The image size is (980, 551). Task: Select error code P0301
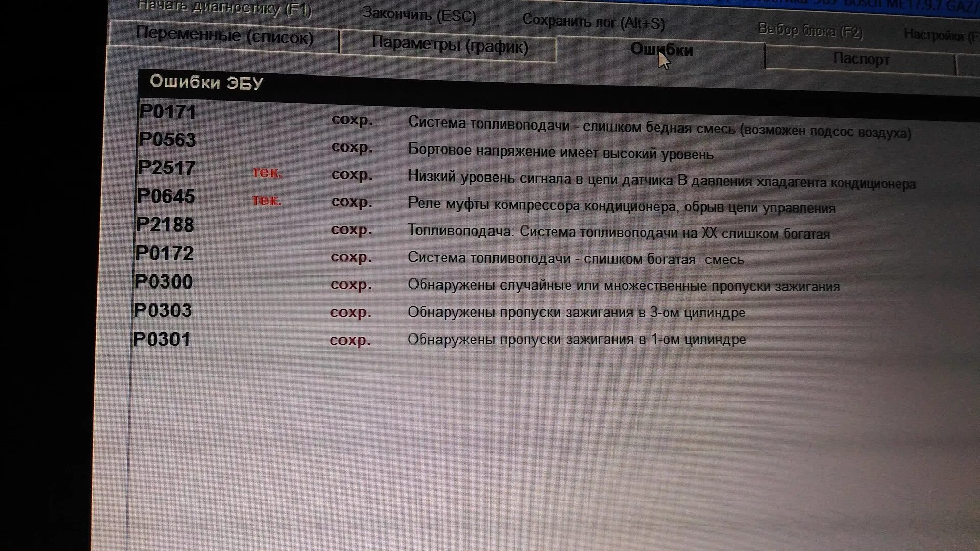point(162,340)
